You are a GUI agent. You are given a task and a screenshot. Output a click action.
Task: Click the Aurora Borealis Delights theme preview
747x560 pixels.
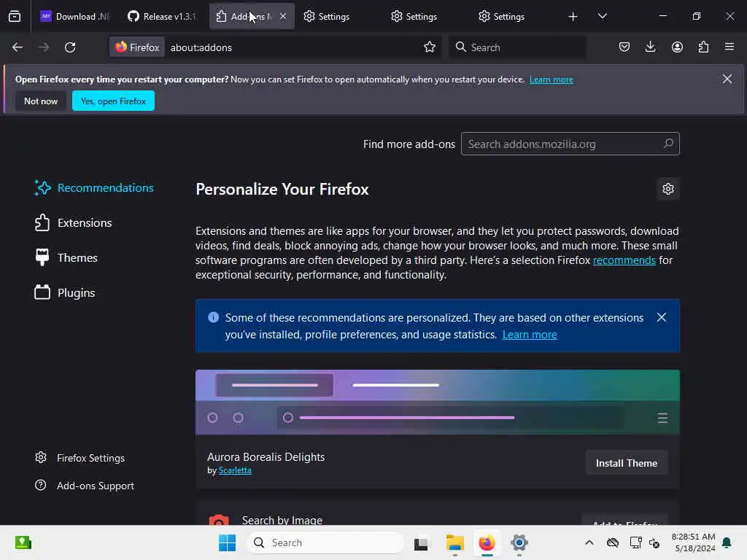point(438,402)
